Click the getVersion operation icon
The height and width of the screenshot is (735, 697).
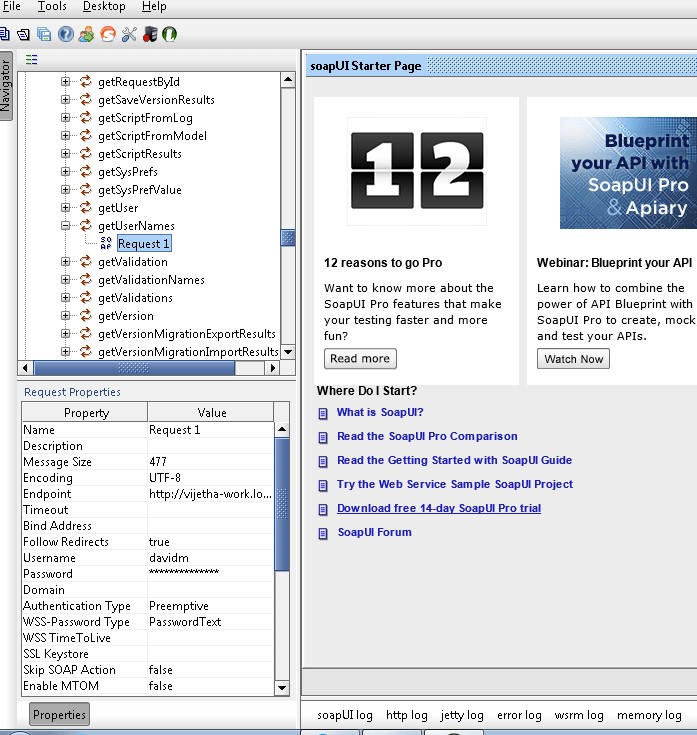tap(85, 315)
